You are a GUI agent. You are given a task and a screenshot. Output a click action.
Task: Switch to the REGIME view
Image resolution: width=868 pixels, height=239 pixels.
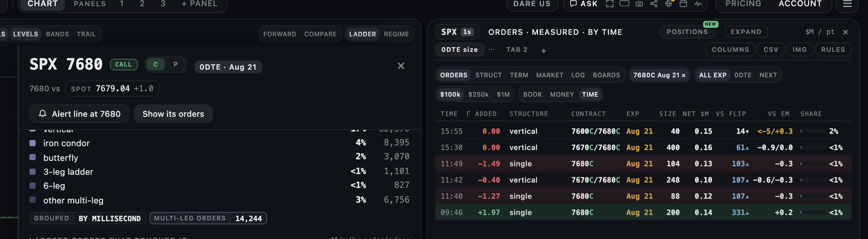[x=396, y=34]
